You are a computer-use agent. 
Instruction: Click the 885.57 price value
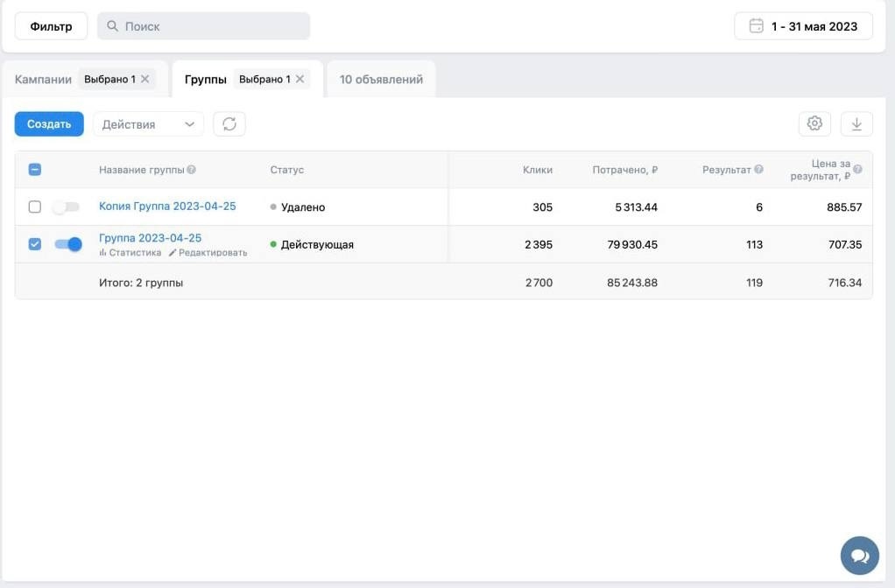point(845,207)
